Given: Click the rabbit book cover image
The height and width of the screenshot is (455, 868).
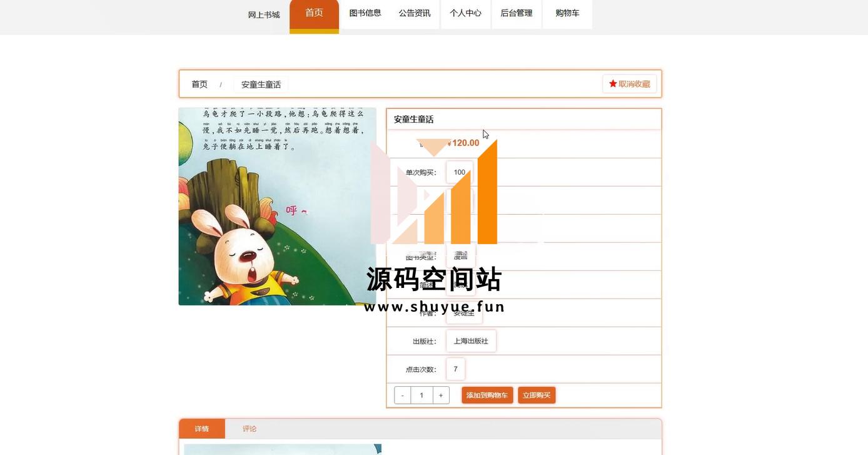Looking at the screenshot, I should [x=277, y=207].
